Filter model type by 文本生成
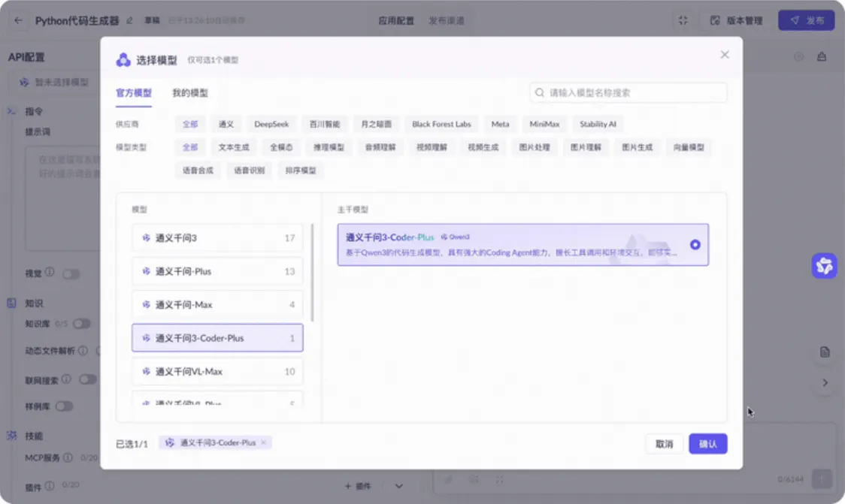 (x=234, y=147)
